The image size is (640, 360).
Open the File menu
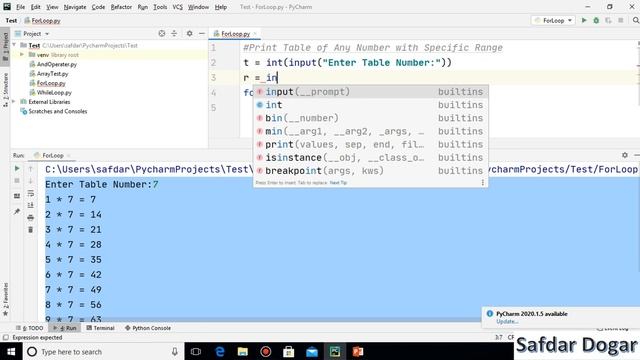coord(20,7)
